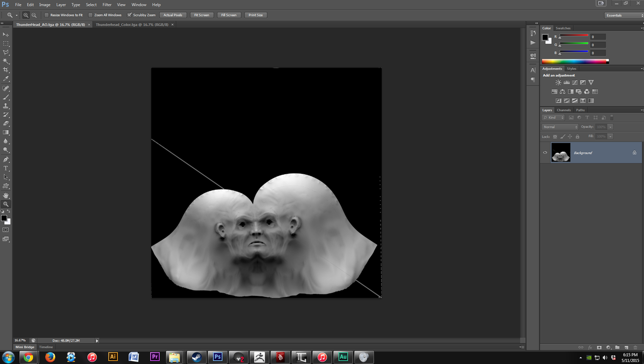Add a Color Balance adjustment
Screen dimensions: 644x364
562,92
